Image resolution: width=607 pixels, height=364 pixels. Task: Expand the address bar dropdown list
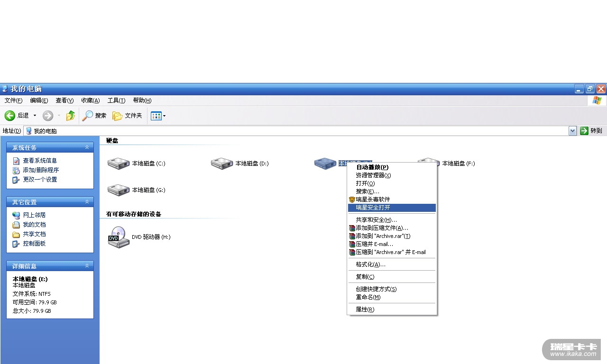click(573, 131)
